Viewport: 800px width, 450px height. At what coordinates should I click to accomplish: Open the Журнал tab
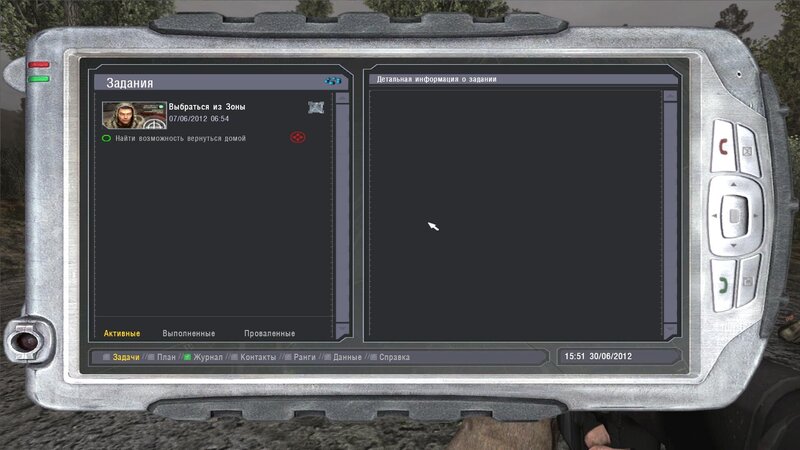tap(208, 357)
